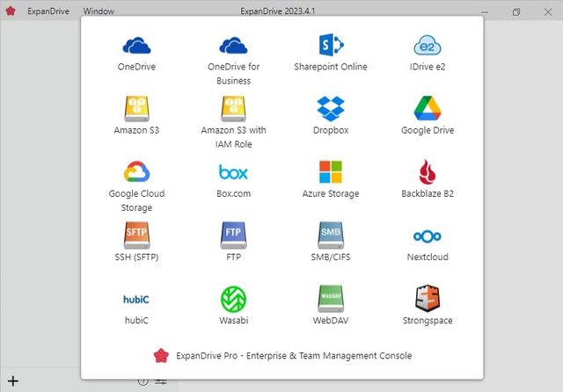Choose Amazon S3 with IAM Role
This screenshot has width=563, height=392.
tap(233, 109)
